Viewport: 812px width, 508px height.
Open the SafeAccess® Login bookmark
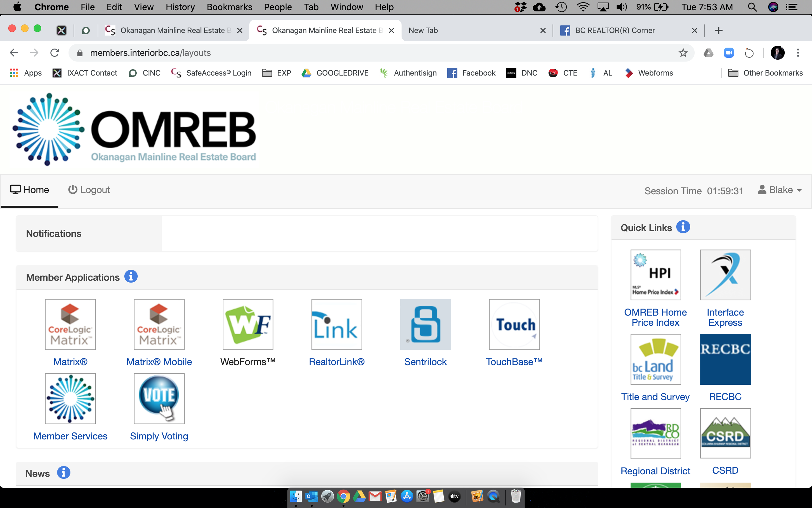pos(211,73)
